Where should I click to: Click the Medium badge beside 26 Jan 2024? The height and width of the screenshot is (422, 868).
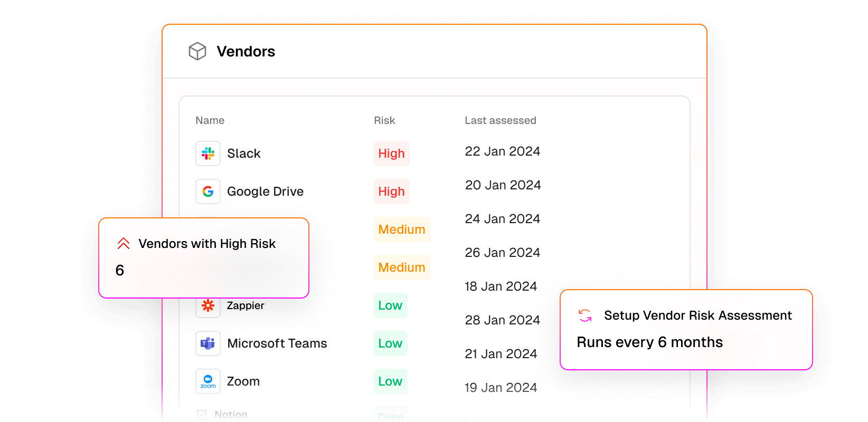(x=402, y=267)
